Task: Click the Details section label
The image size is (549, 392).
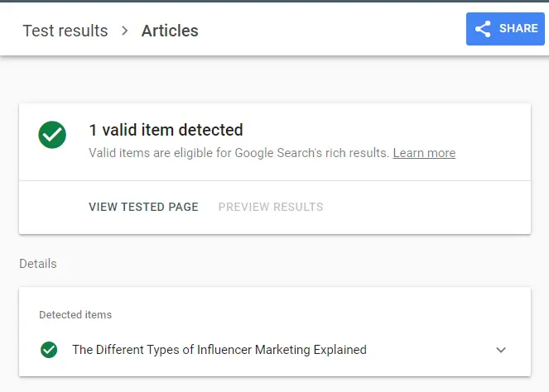Action: click(x=38, y=264)
